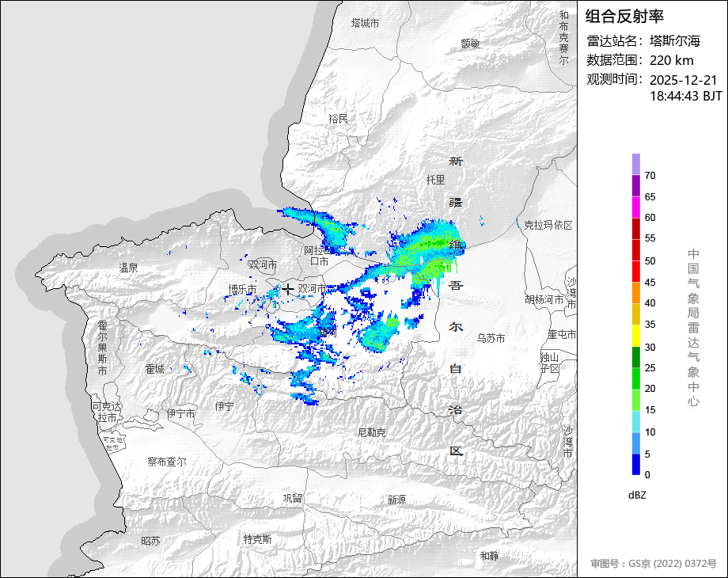Viewport: 728px width, 578px height.
Task: Click the '尼勒克' map label
Action: (x=371, y=432)
